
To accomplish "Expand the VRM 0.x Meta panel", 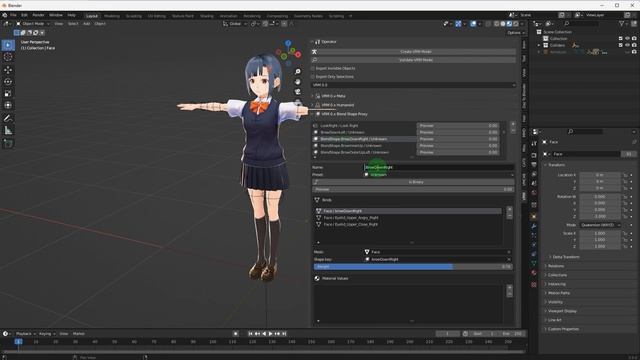I will point(333,96).
